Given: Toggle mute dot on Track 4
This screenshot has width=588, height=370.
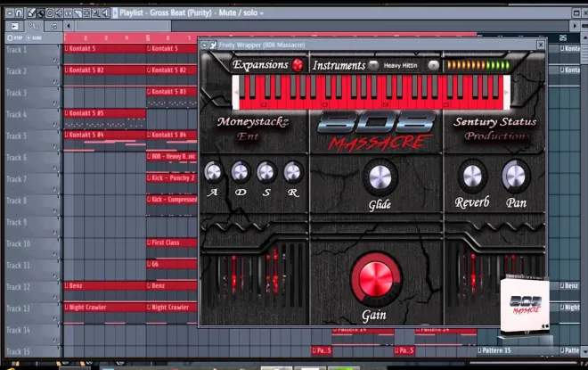Looking at the screenshot, I should pyautogui.click(x=54, y=125).
